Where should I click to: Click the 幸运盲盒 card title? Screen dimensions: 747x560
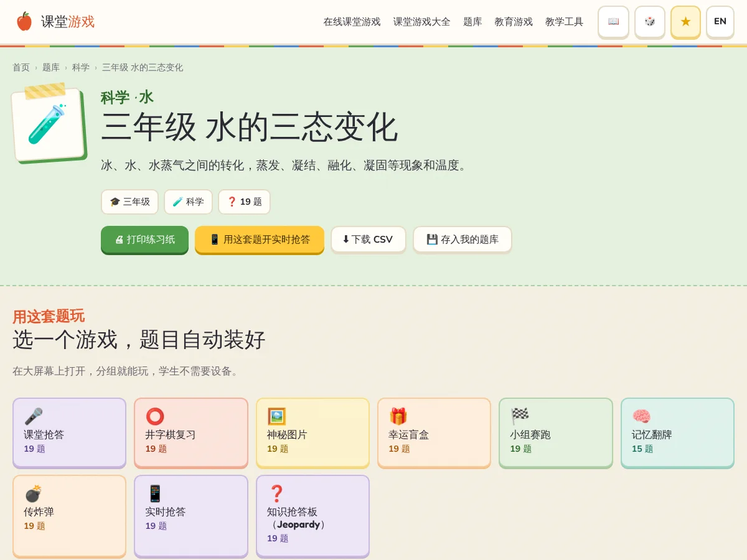[x=408, y=435]
